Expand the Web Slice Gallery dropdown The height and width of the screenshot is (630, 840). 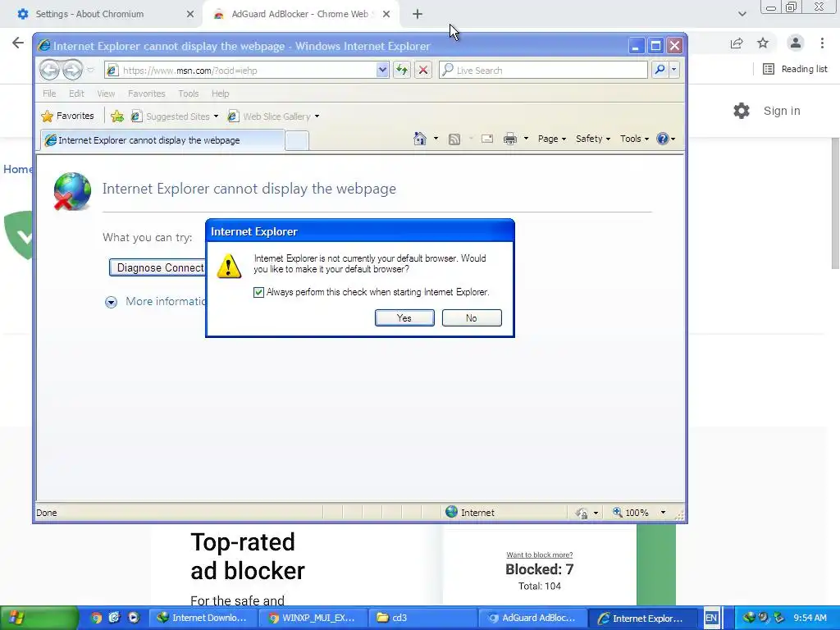317,116
